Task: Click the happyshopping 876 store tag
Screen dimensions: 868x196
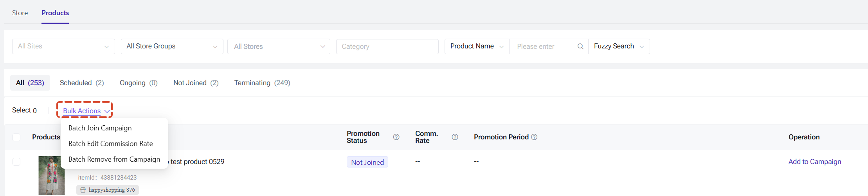Action: (108, 190)
